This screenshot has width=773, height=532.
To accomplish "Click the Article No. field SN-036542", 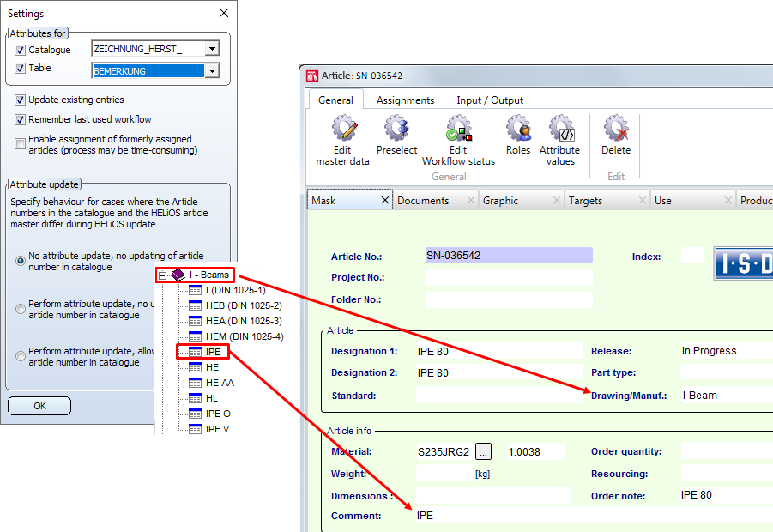I will 509,256.
